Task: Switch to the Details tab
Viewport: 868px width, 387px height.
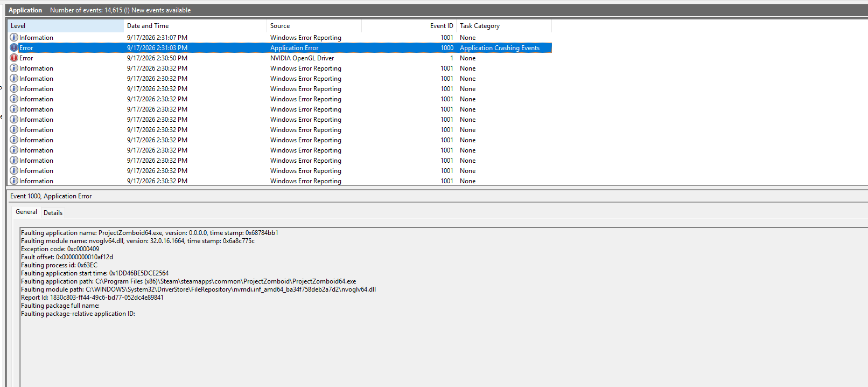Action: click(53, 212)
